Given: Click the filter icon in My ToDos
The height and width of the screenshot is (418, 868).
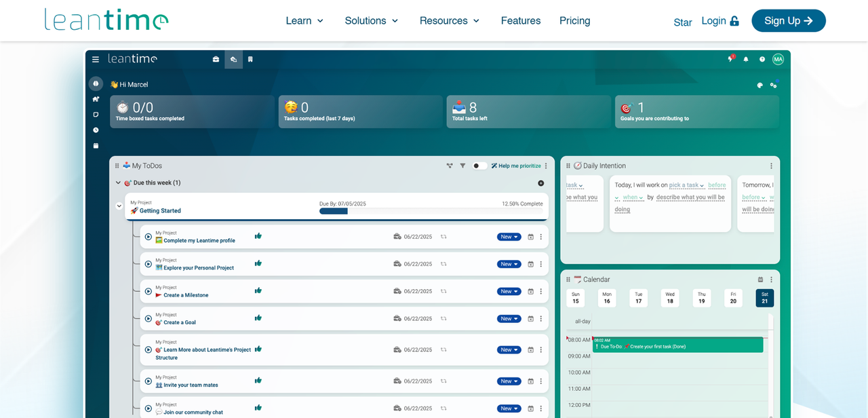Looking at the screenshot, I should click(462, 166).
